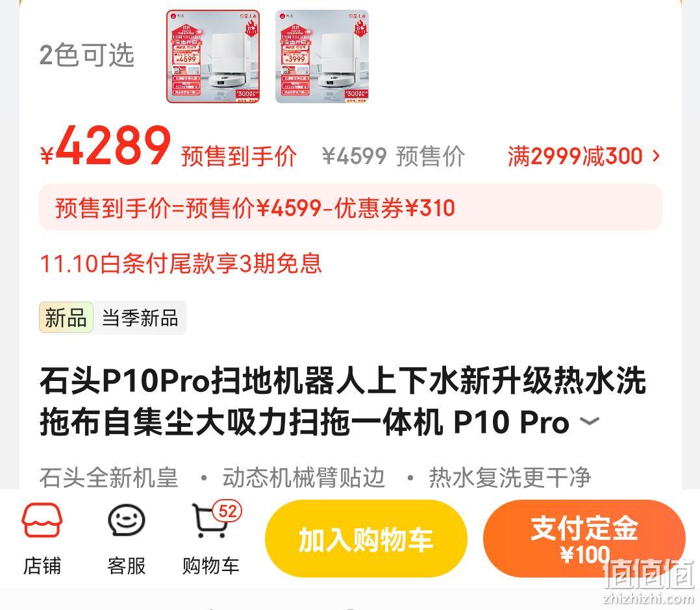Open the shopping cart (购物车) icon
The height and width of the screenshot is (610, 700).
(x=210, y=539)
